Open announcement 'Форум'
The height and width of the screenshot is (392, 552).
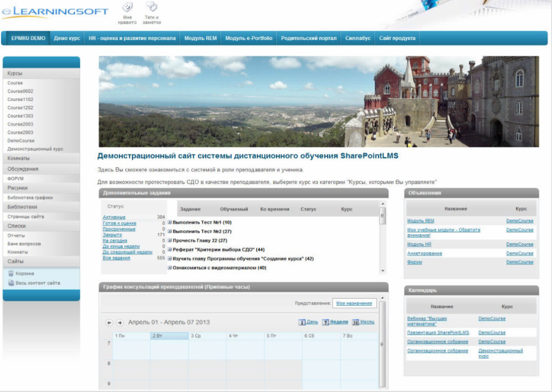[x=415, y=262]
